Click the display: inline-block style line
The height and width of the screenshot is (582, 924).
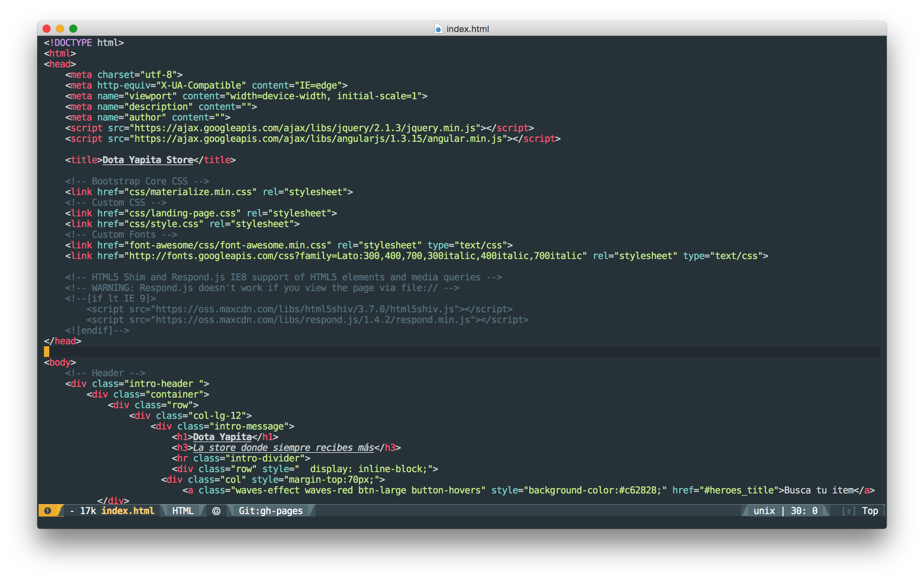[x=305, y=469]
